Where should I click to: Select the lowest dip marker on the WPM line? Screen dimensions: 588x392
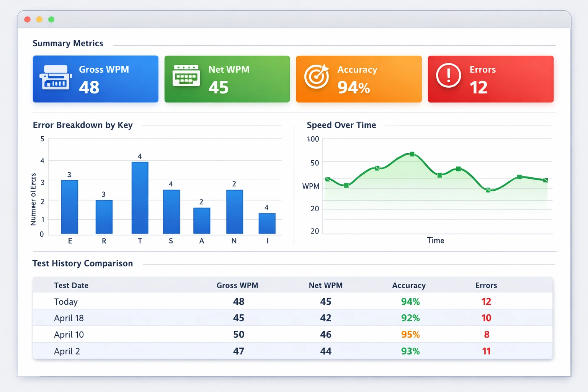pos(488,190)
